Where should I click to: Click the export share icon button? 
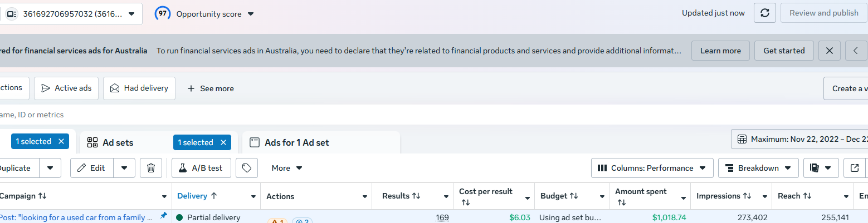[855, 168]
